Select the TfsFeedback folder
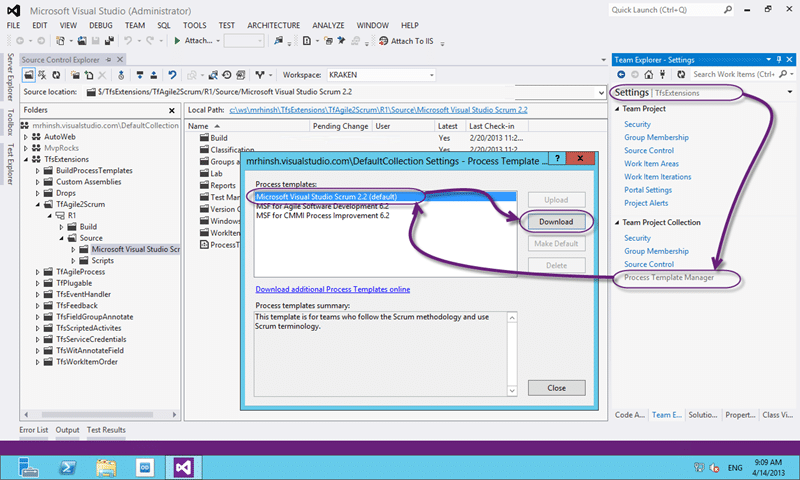 click(77, 306)
